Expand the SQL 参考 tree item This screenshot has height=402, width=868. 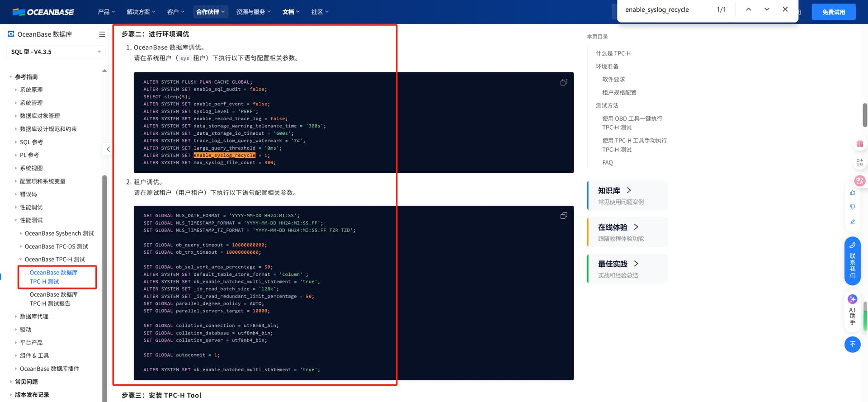(x=16, y=142)
